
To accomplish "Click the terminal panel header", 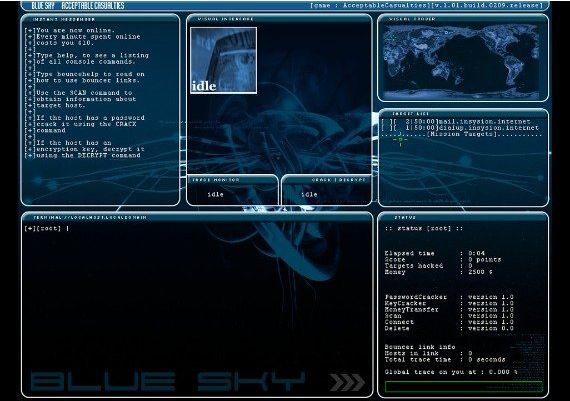I will tap(90, 217).
